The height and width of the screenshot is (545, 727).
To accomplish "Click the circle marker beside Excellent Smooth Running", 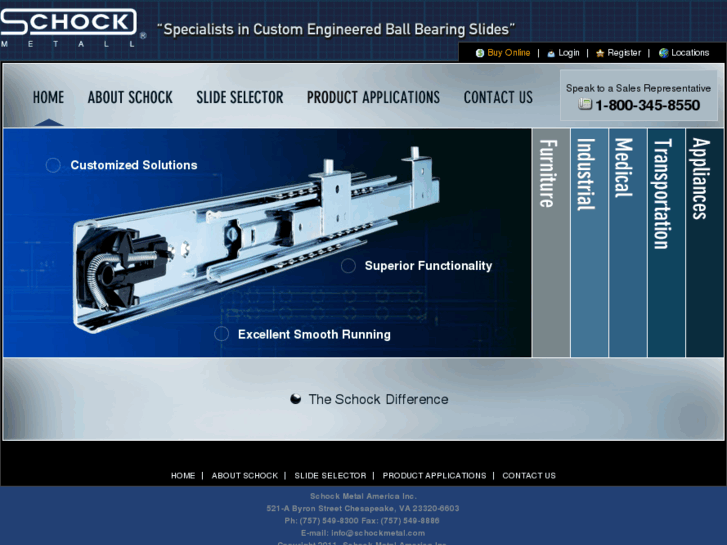I will [222, 334].
